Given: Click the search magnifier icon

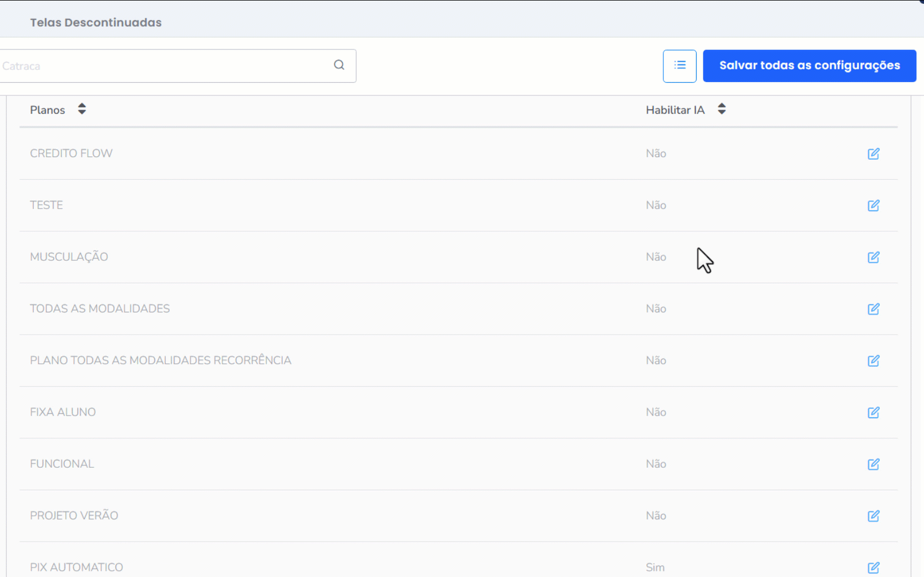Looking at the screenshot, I should pos(339,65).
